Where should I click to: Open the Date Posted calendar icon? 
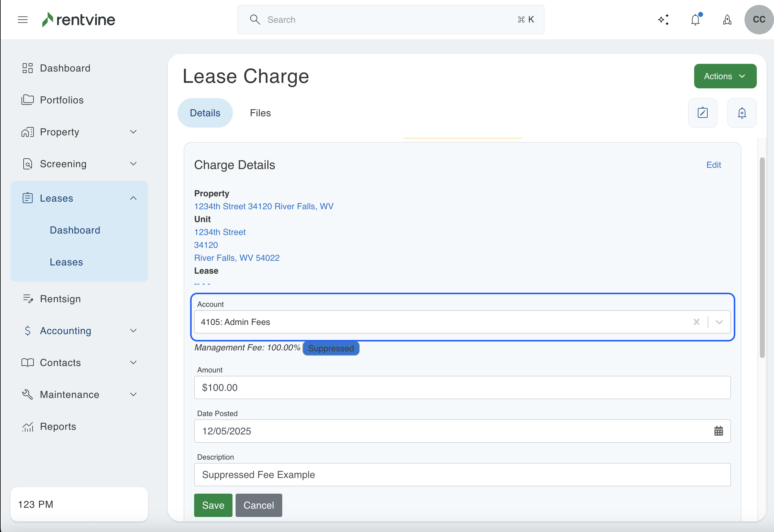[x=718, y=431]
